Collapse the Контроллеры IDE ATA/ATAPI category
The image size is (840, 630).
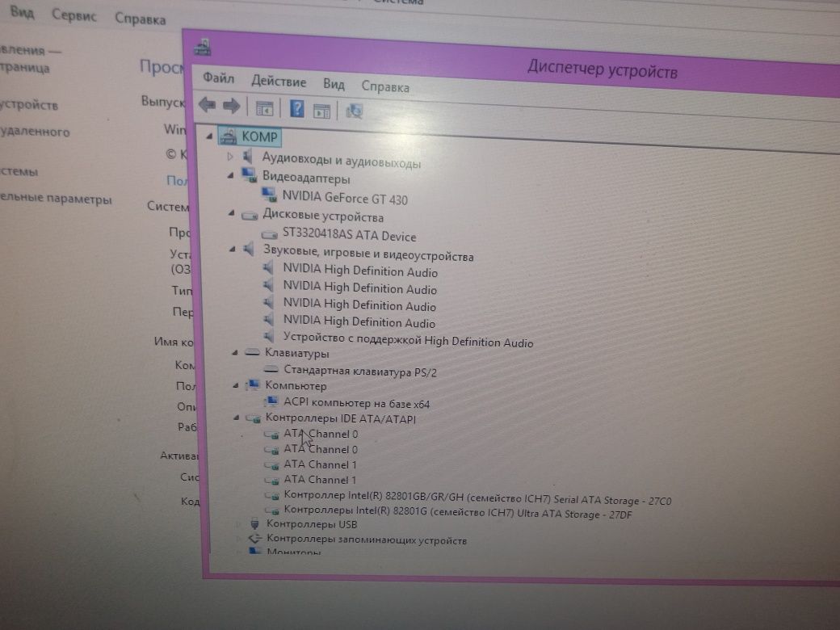236,418
